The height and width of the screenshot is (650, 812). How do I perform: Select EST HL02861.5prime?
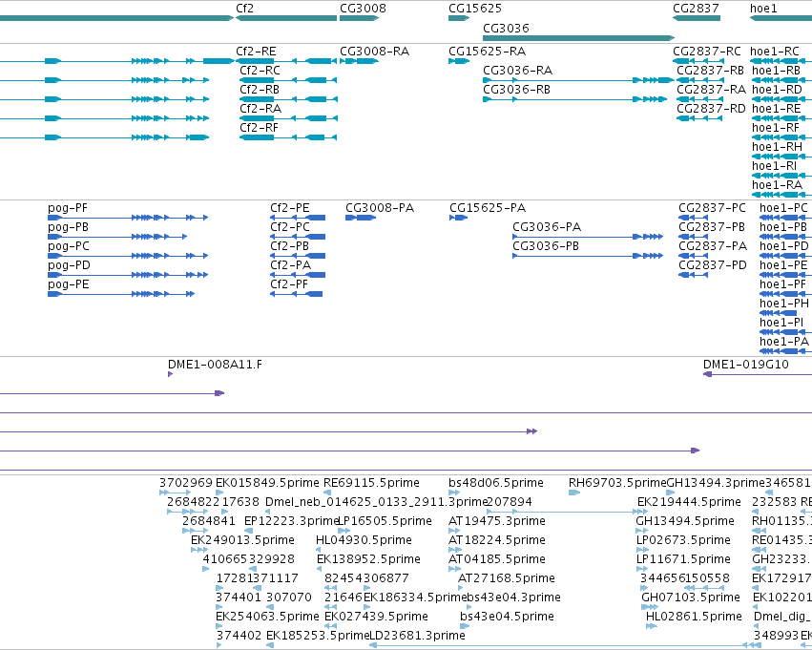tap(652, 626)
